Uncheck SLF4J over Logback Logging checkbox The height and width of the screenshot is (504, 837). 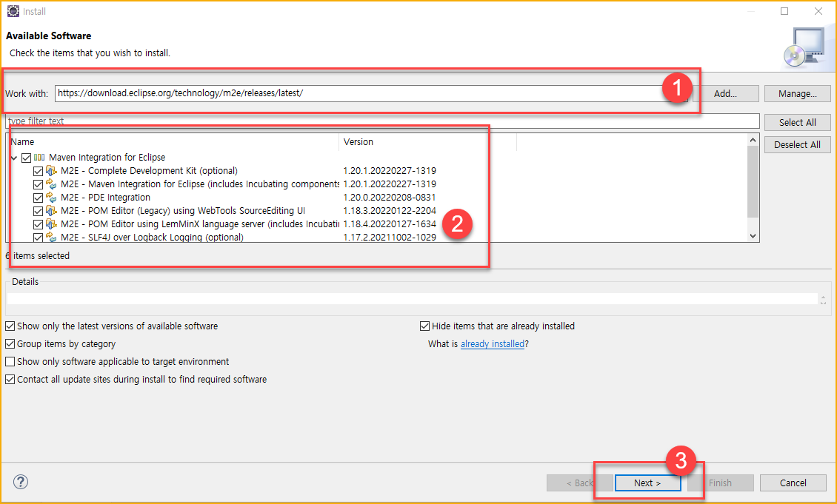pos(38,238)
